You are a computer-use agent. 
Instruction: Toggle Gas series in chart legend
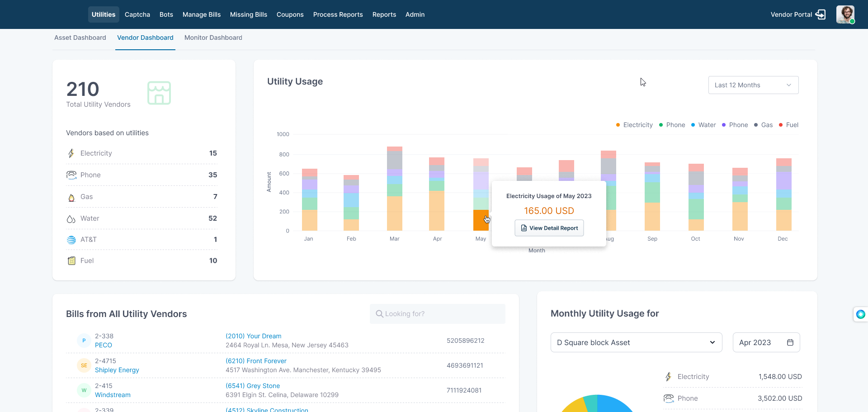[763, 125]
